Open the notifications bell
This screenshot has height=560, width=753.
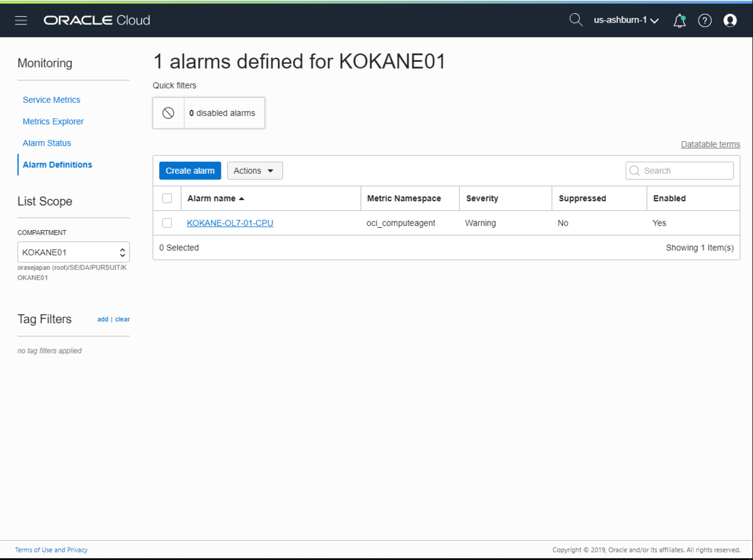679,21
